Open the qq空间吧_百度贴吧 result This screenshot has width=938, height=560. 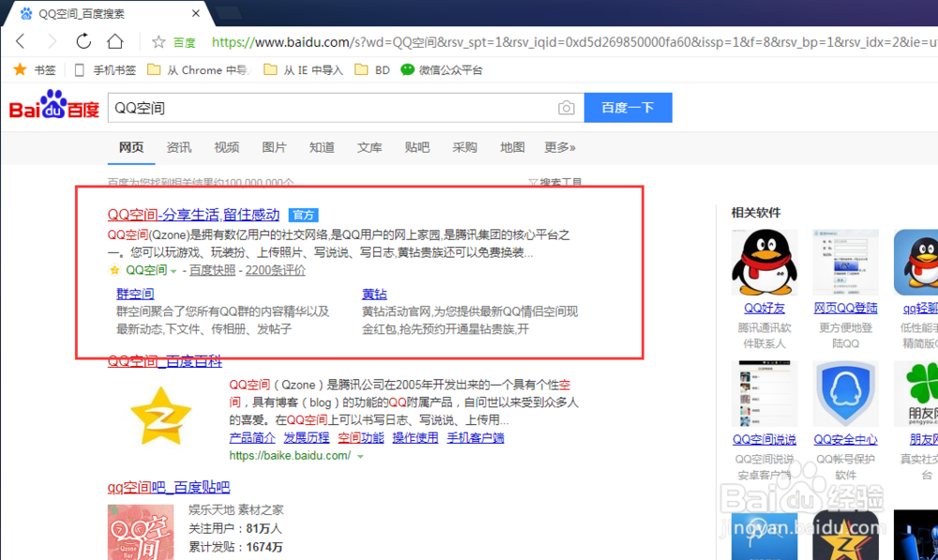(x=169, y=487)
